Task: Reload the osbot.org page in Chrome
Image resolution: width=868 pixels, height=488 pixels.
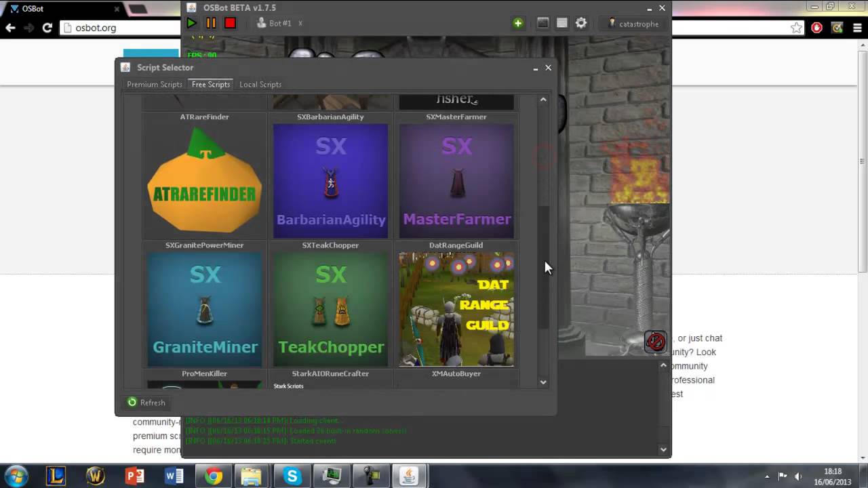Action: [x=47, y=28]
